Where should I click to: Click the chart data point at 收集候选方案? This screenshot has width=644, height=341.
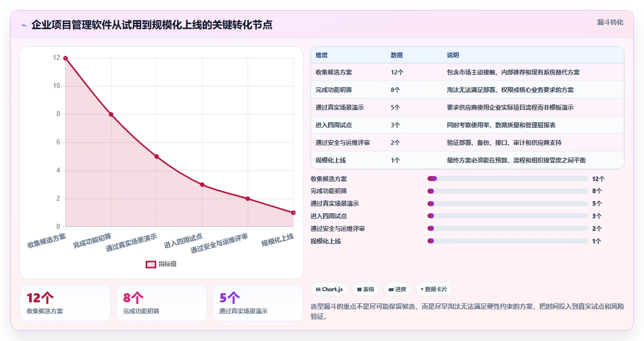pos(65,58)
